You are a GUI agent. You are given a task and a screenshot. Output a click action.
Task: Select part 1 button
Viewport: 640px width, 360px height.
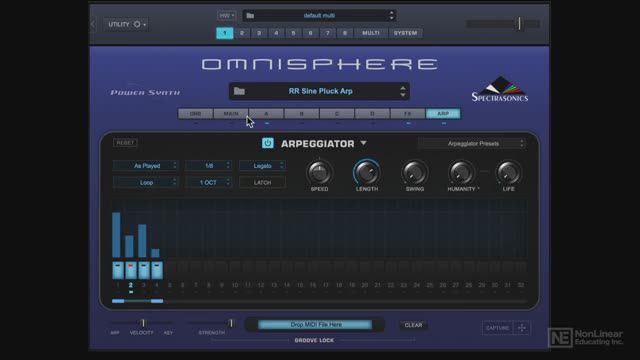pyautogui.click(x=224, y=33)
